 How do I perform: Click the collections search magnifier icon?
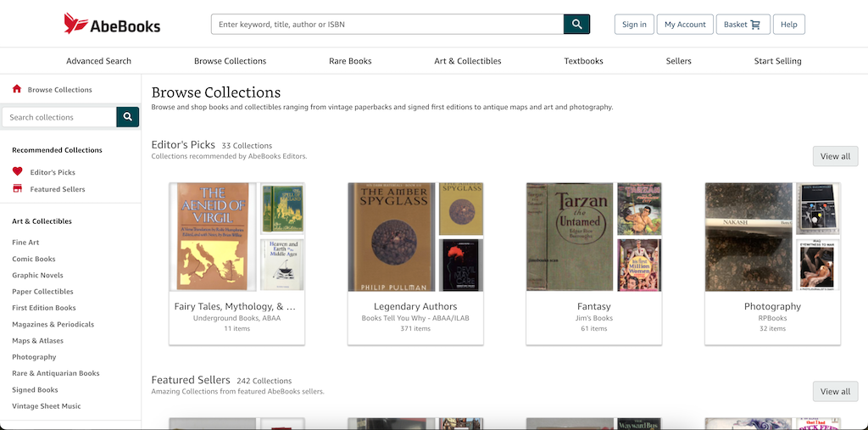point(128,117)
